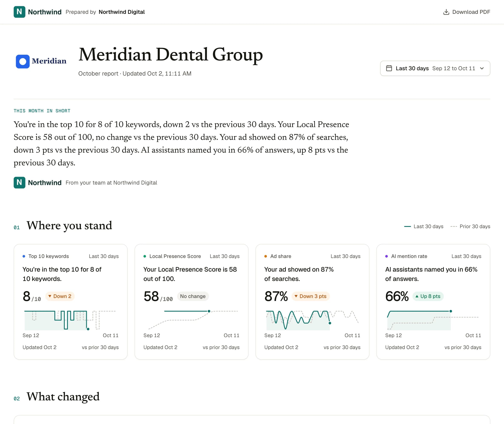Click 'From your team at Northwind Digital' text

click(x=111, y=183)
